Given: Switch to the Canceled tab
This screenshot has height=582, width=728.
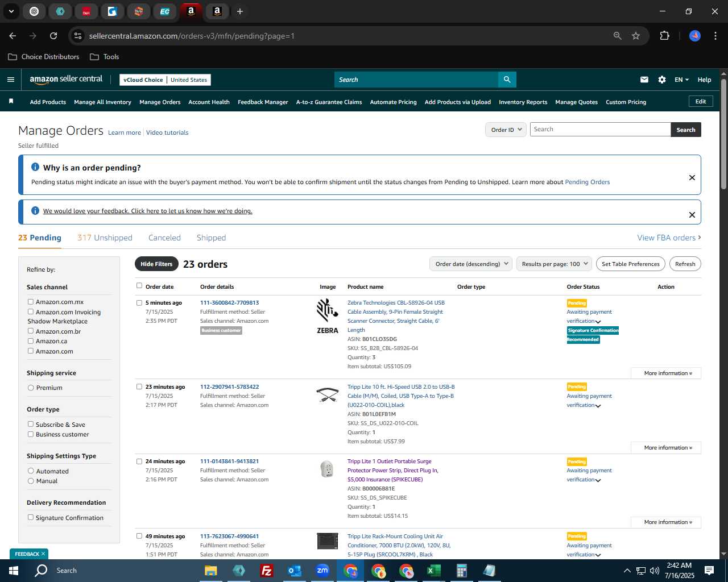Looking at the screenshot, I should click(x=164, y=238).
